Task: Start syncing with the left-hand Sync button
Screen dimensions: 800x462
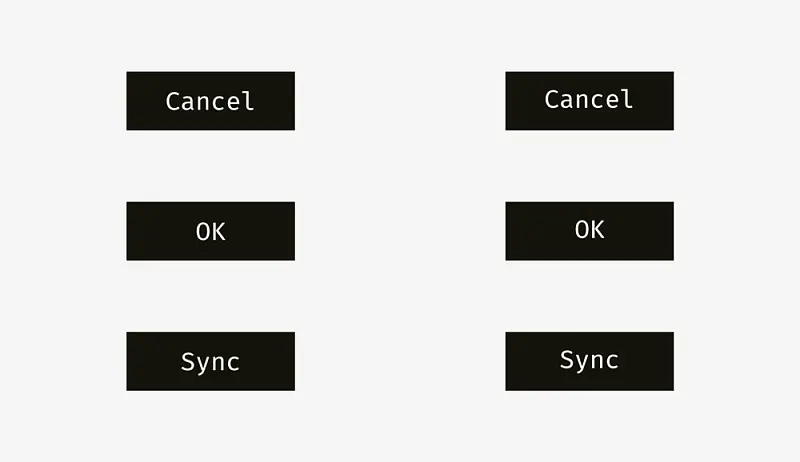Action: pyautogui.click(x=210, y=362)
